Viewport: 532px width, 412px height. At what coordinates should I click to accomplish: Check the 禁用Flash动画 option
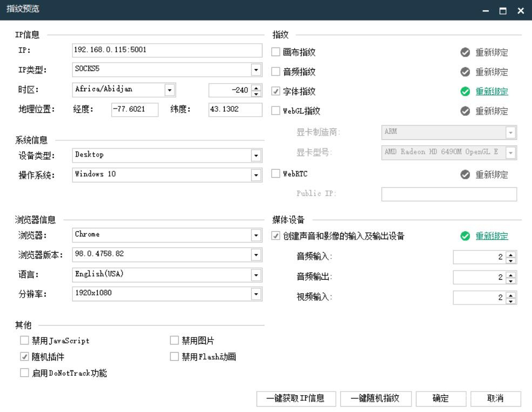coord(174,356)
